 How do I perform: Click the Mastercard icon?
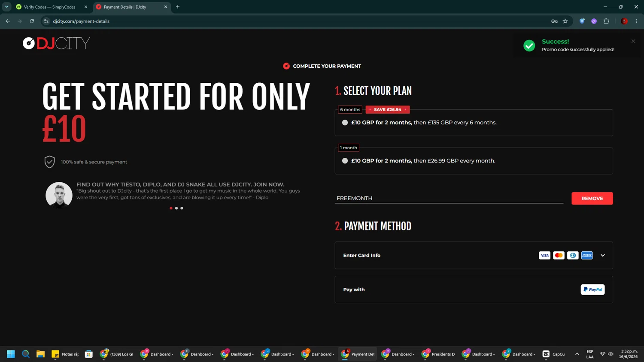click(x=559, y=255)
